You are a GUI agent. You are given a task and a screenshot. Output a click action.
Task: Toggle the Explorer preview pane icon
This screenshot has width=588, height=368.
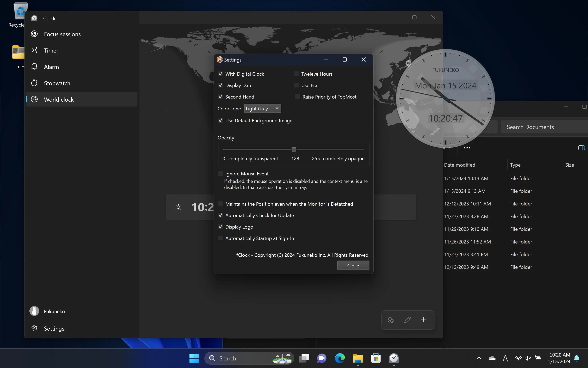[x=581, y=148]
